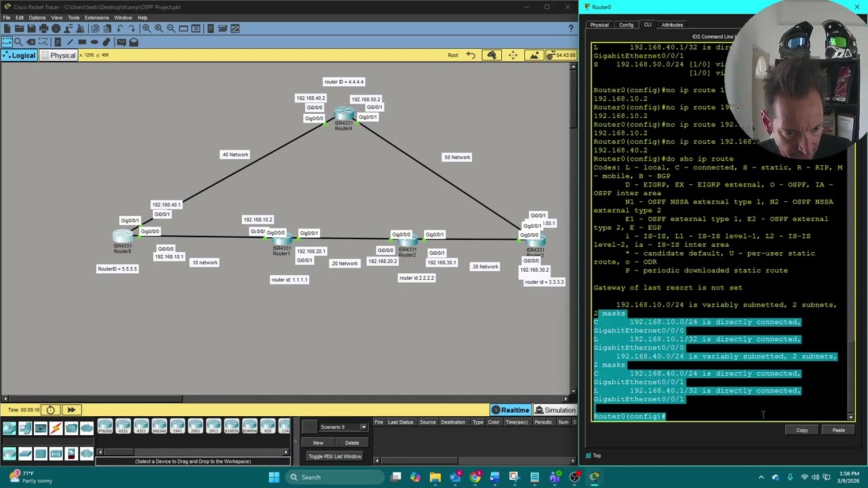Reset zoom with the middle magnifier icon
This screenshot has height=488, width=868.
coord(159,28)
